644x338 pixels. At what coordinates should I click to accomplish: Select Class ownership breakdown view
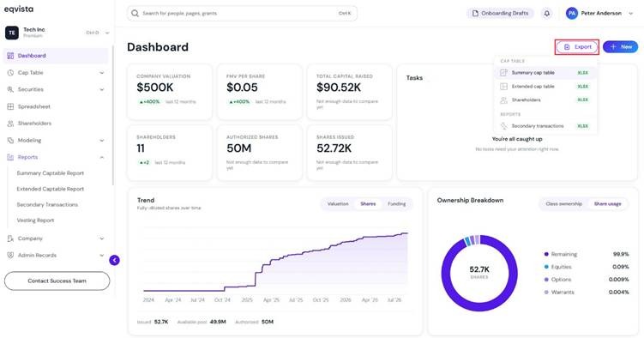click(564, 203)
